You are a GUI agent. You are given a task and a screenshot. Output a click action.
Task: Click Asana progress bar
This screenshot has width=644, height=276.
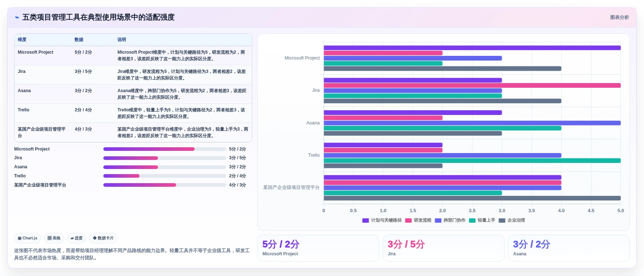pos(165,167)
